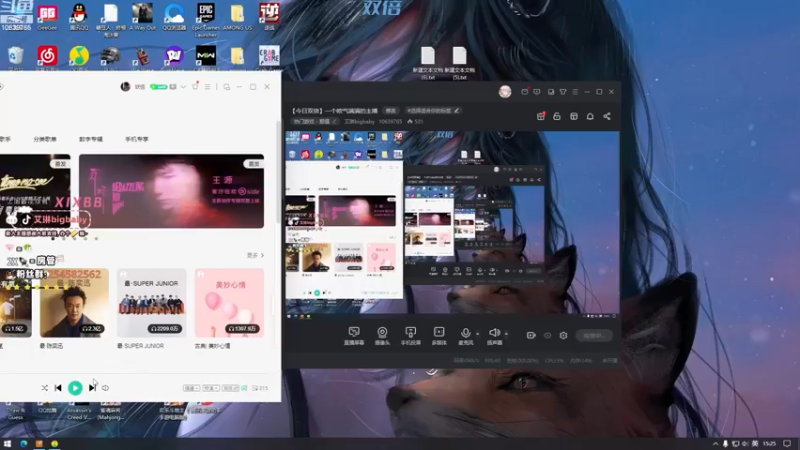The height and width of the screenshot is (450, 800).
Task: Choose 手机投屏 phone casting source
Action: [411, 336]
